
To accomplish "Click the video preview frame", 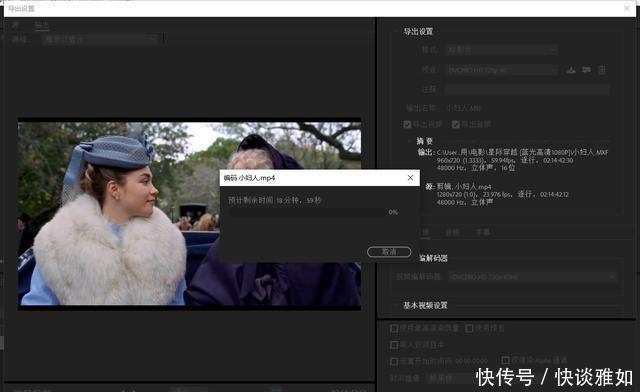I will [189, 214].
